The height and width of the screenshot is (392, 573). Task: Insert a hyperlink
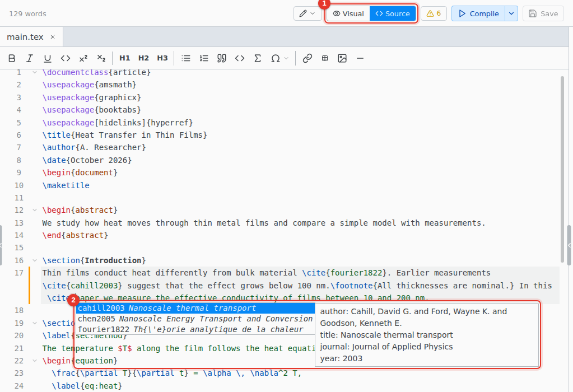point(308,58)
